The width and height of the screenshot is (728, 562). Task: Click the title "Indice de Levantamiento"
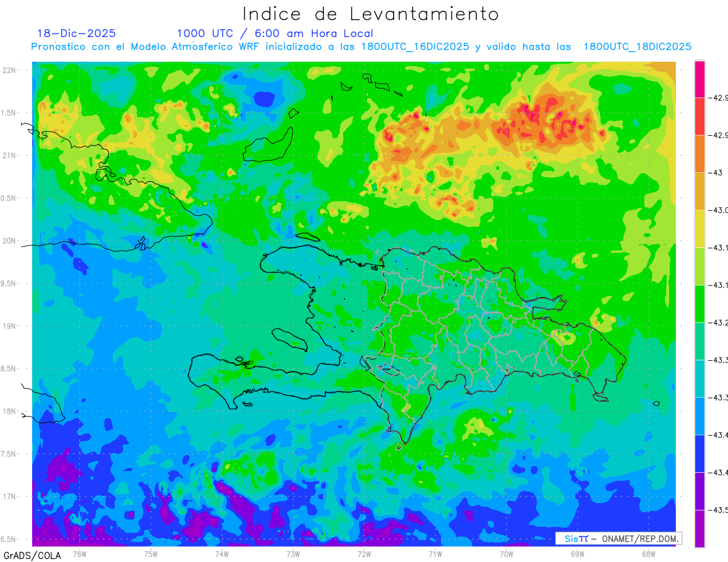pos(371,13)
